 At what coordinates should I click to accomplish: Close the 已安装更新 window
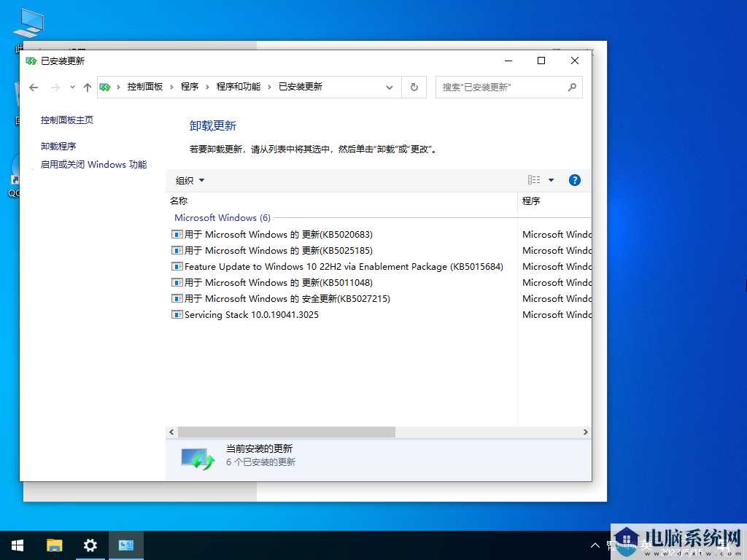pyautogui.click(x=575, y=61)
